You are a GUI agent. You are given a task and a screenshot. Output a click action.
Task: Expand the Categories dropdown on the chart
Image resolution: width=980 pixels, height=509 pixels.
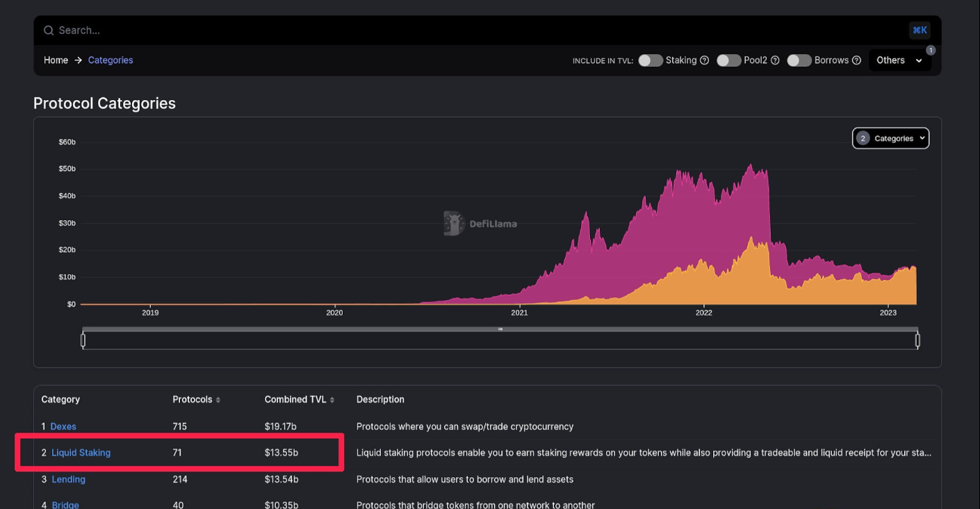point(890,138)
